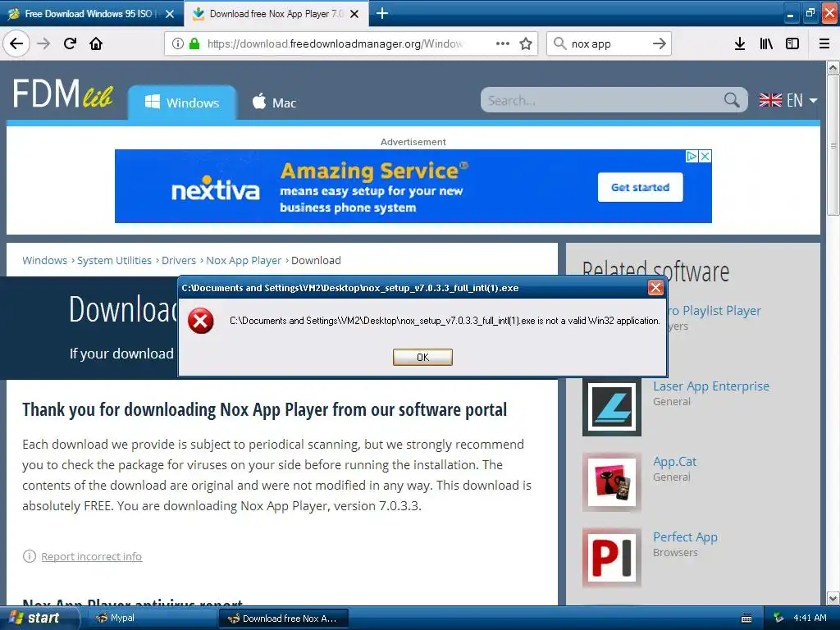Click the search go arrow in the browser search box

point(660,43)
